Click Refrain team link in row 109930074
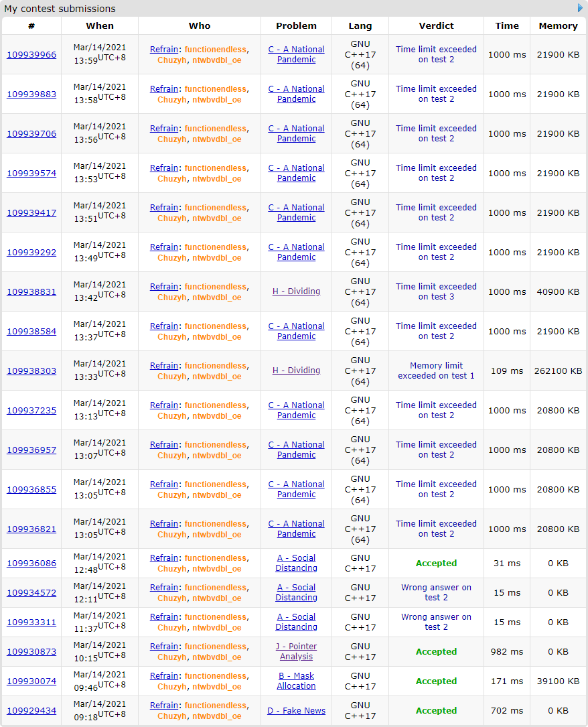588x727 pixels. [x=164, y=676]
